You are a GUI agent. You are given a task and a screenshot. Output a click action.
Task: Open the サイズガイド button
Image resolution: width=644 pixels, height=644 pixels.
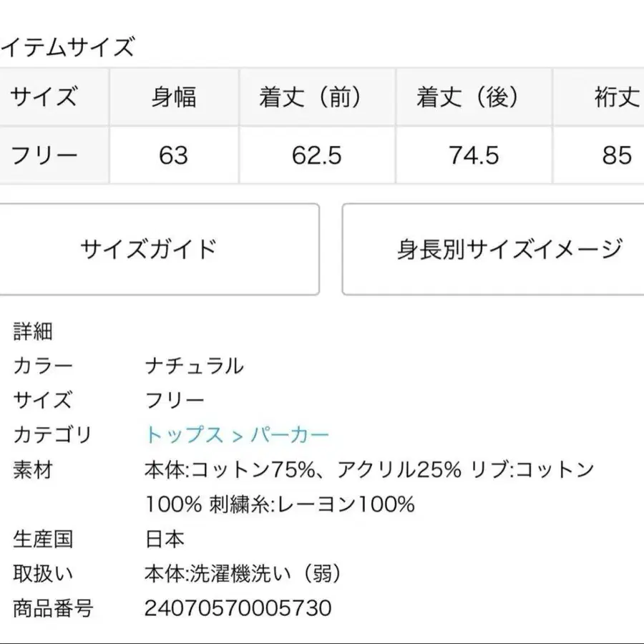pyautogui.click(x=149, y=249)
